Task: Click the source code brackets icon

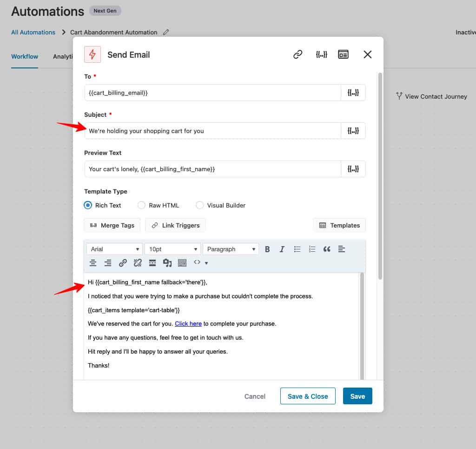Action: click(x=197, y=262)
